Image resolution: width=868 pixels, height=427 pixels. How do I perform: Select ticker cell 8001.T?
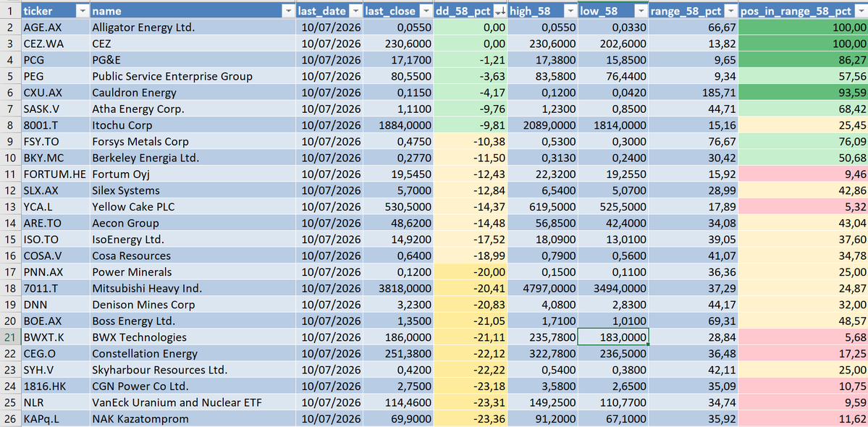pos(55,125)
